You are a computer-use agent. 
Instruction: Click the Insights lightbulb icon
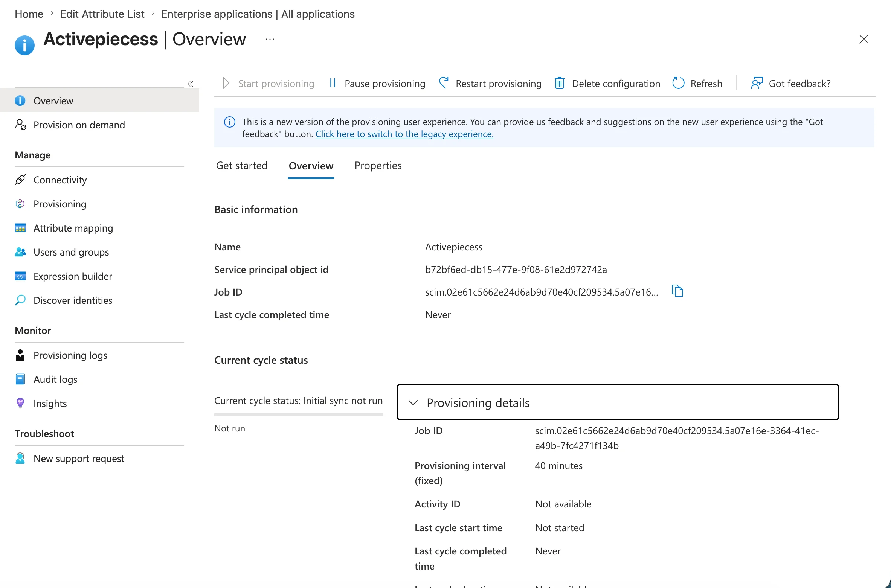[20, 403]
